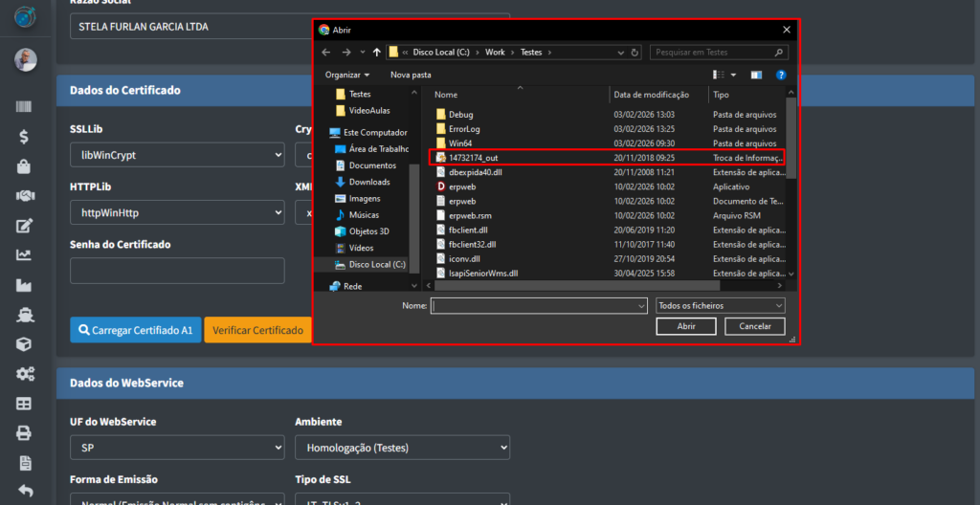Click the horizontal scrollbar below the file list
Image resolution: width=980 pixels, height=505 pixels.
click(574, 285)
